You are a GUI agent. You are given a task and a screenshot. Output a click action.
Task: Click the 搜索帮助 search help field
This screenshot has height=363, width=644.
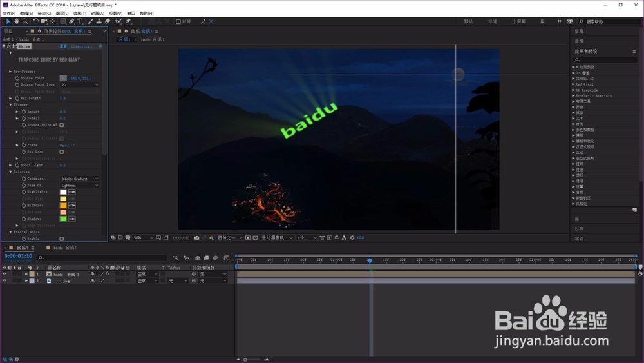(x=610, y=22)
